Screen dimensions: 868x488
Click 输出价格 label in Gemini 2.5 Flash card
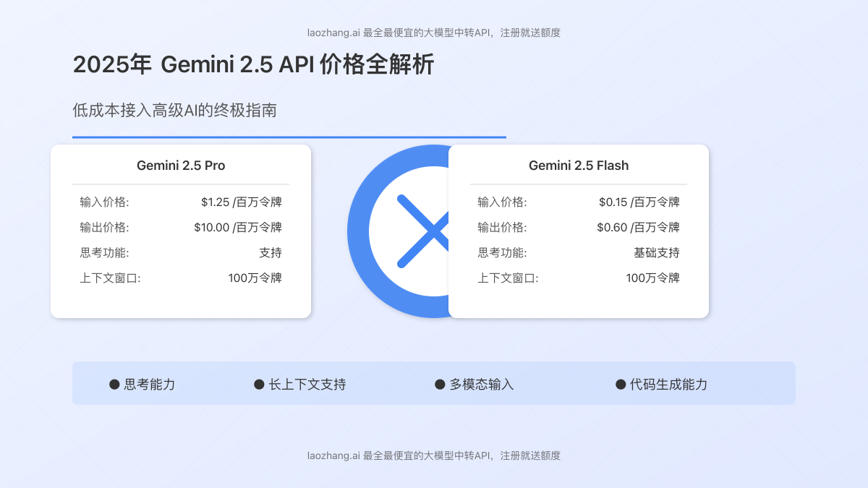coord(502,228)
